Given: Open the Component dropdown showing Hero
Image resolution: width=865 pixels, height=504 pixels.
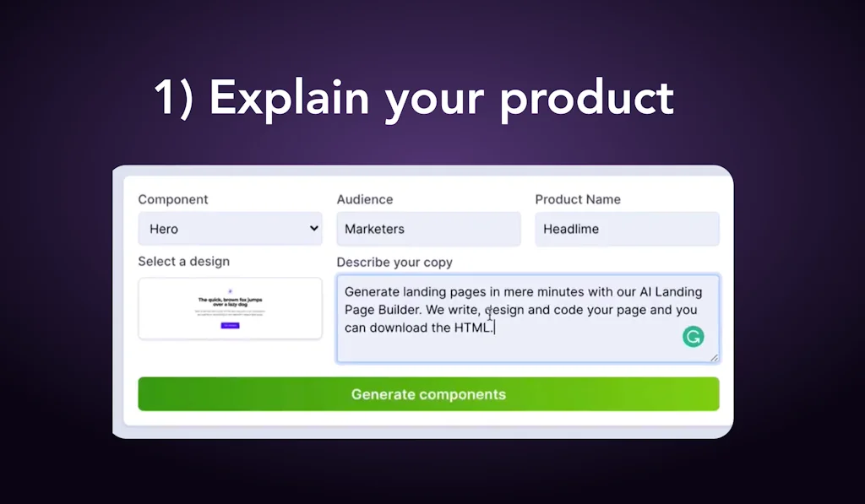Looking at the screenshot, I should (x=230, y=229).
